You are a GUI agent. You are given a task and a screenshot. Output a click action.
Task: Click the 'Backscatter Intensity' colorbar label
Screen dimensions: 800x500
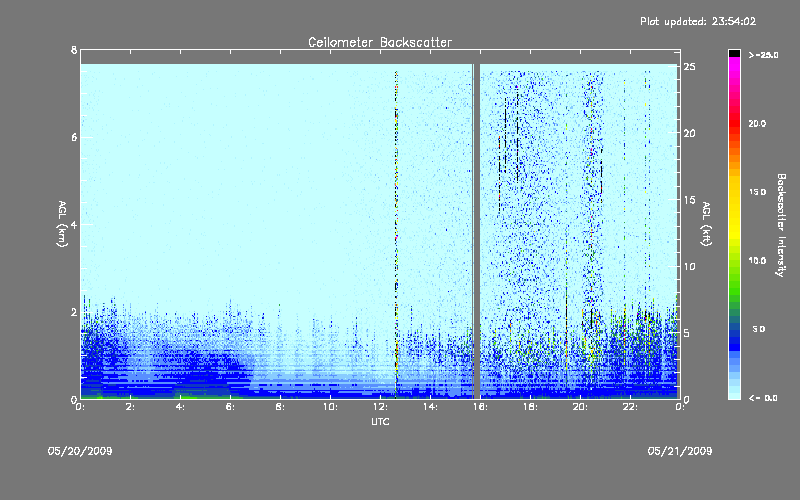click(x=781, y=225)
